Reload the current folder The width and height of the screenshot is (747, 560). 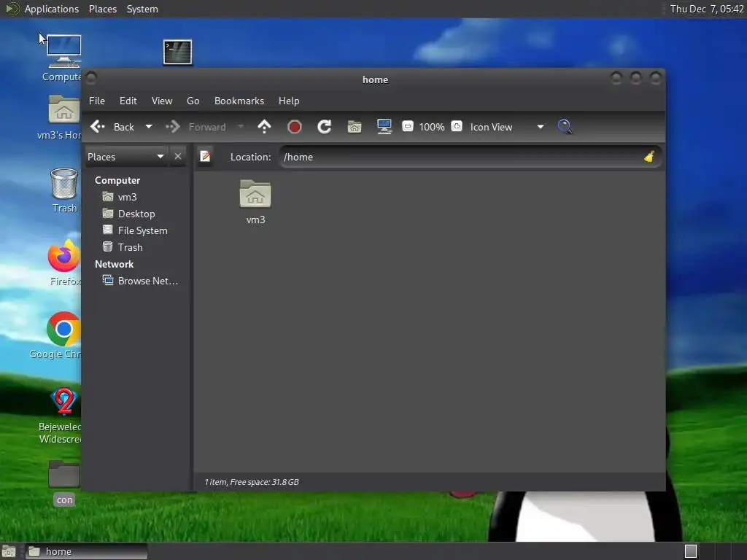click(325, 127)
